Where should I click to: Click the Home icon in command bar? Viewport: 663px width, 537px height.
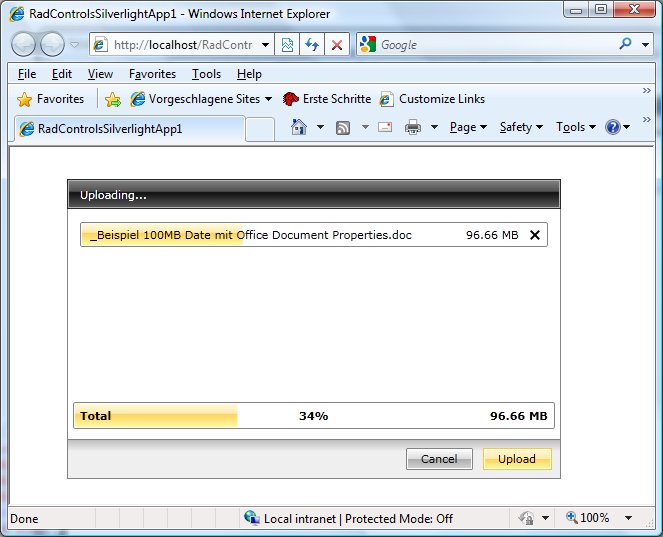299,127
